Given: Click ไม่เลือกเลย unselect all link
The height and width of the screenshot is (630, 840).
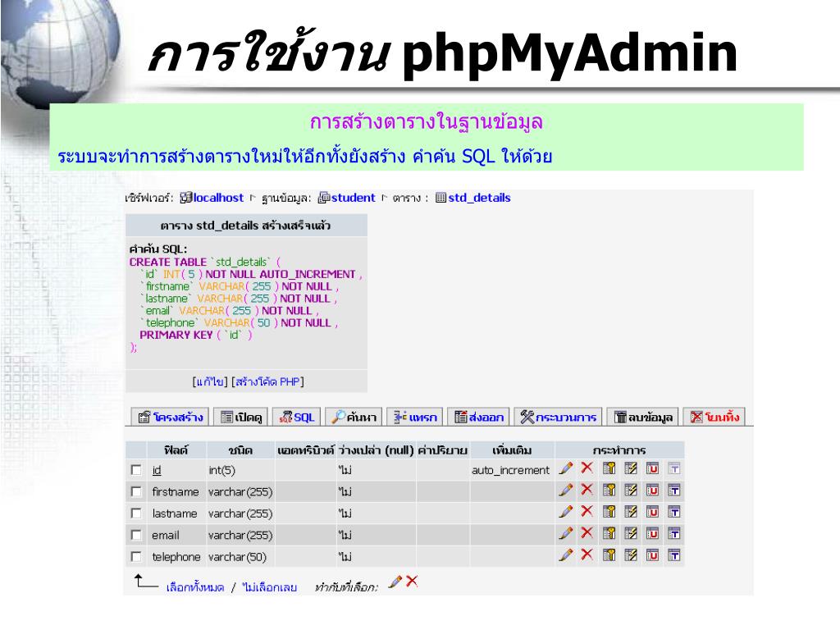Looking at the screenshot, I should [269, 587].
